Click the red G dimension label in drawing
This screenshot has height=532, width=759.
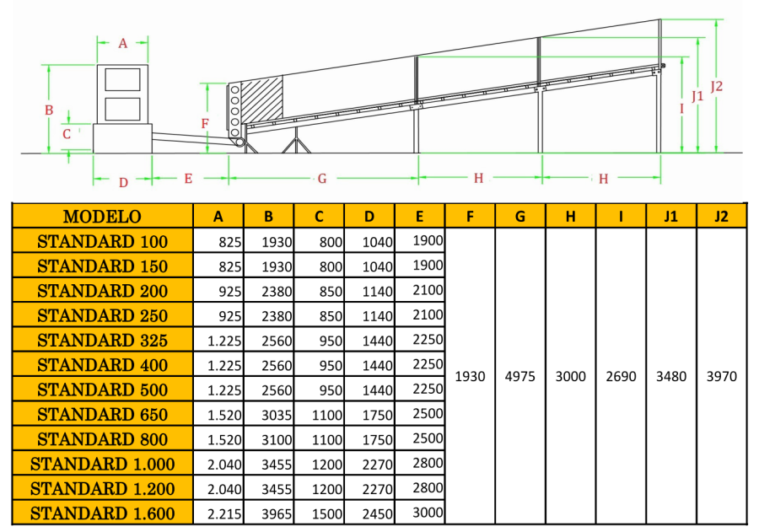pyautogui.click(x=321, y=179)
